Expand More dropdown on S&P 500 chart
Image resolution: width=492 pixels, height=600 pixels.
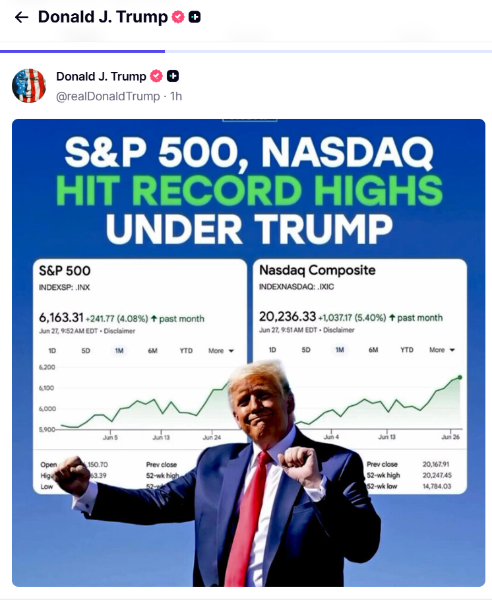pyautogui.click(x=221, y=351)
